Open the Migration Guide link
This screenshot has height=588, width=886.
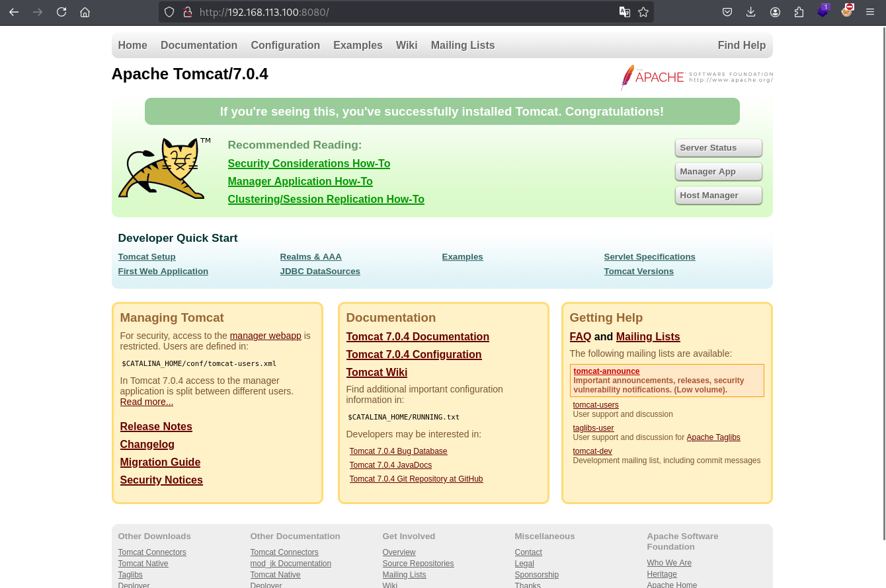tap(160, 462)
